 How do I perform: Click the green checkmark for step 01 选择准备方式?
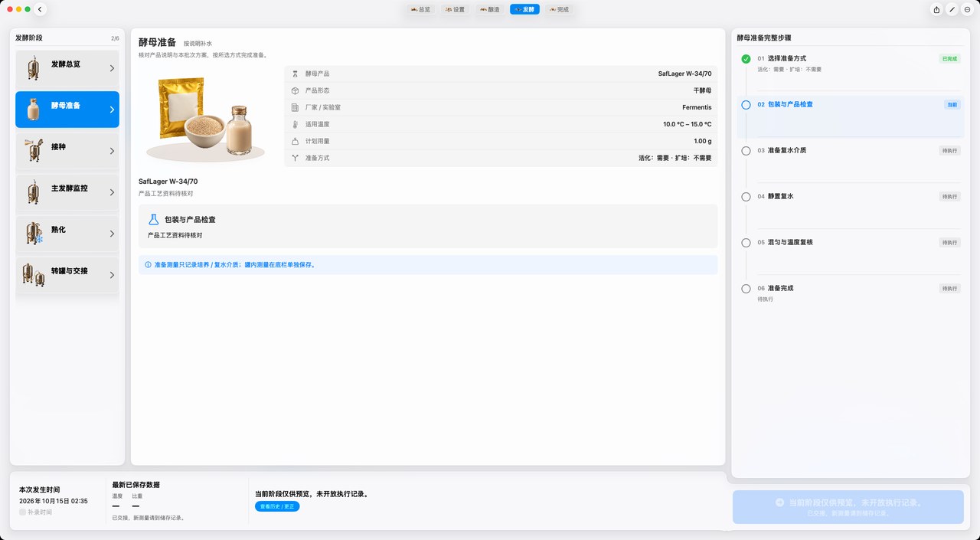tap(746, 59)
